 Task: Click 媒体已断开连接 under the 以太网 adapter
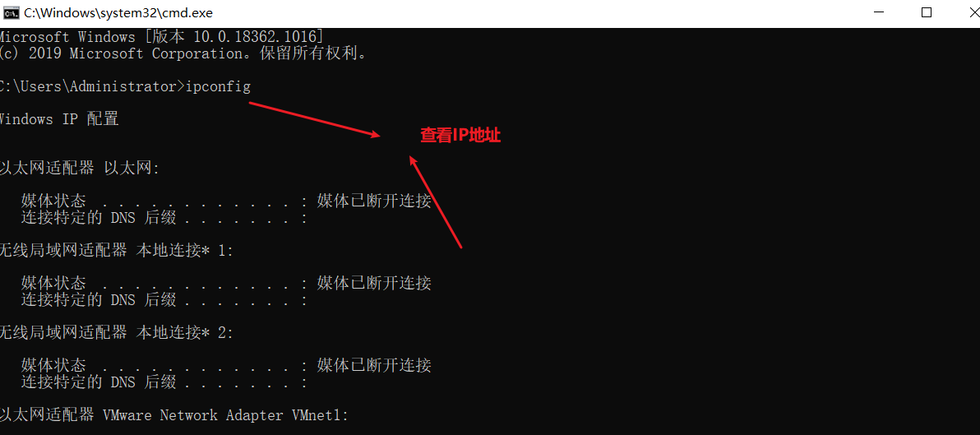click(374, 201)
